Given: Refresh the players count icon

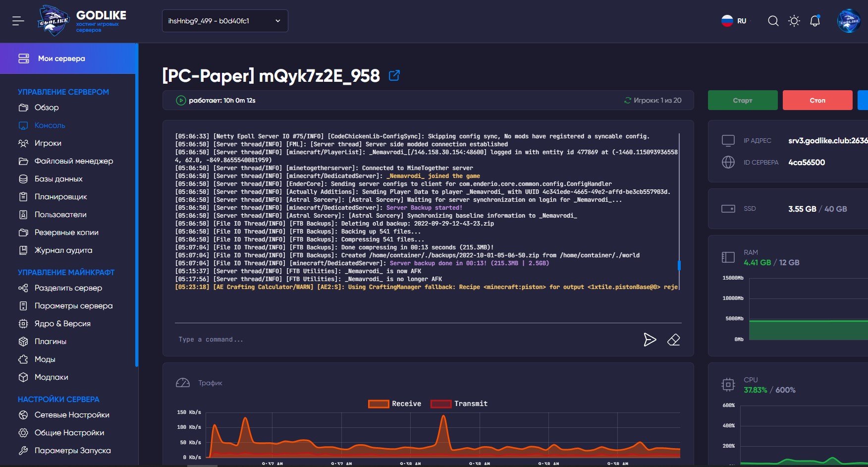Looking at the screenshot, I should coord(628,101).
